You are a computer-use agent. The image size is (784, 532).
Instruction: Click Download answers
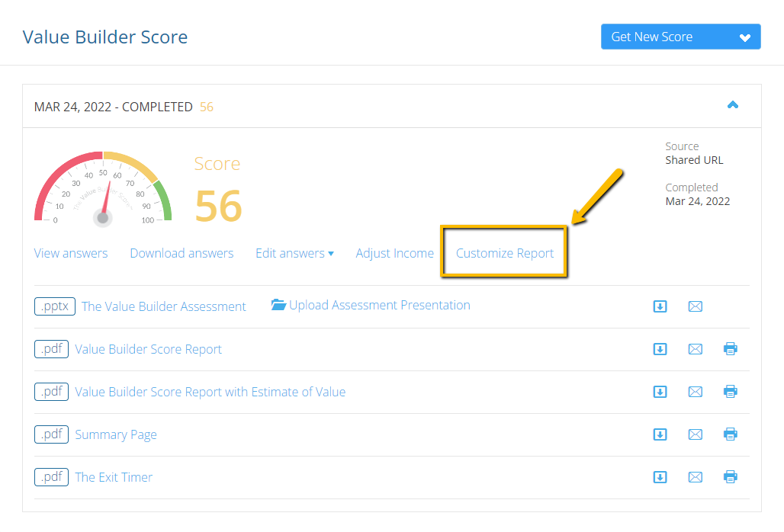[x=182, y=253]
